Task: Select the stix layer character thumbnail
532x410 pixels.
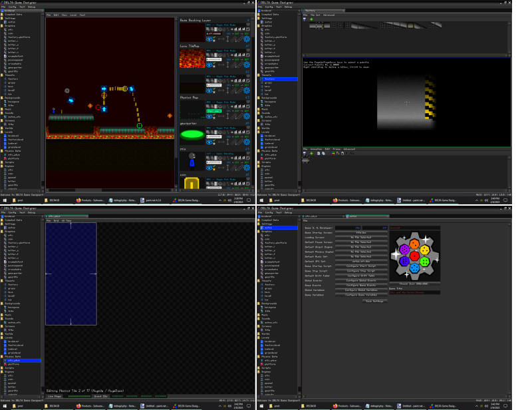Action: [x=192, y=161]
